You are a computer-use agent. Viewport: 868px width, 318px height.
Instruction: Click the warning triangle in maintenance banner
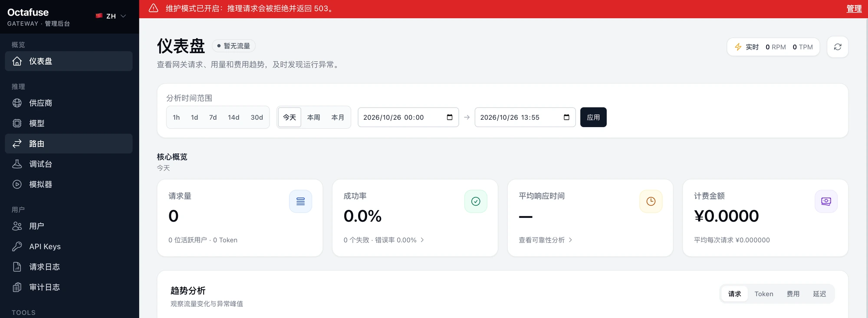tap(154, 8)
